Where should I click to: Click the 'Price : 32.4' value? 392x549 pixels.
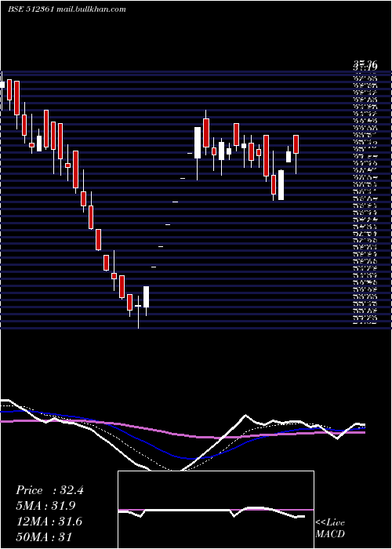(x=49, y=490)
